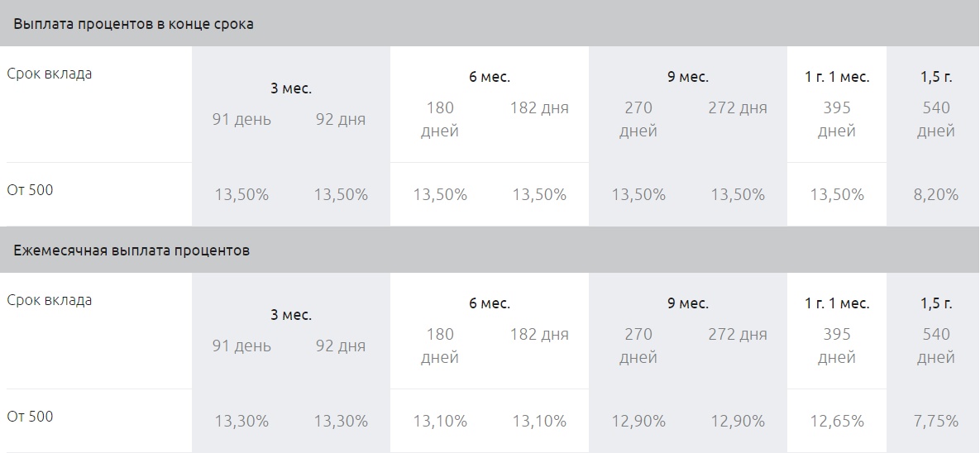Click "180 дней" in the monthly payout table
This screenshot has height=453, width=980.
(x=440, y=346)
